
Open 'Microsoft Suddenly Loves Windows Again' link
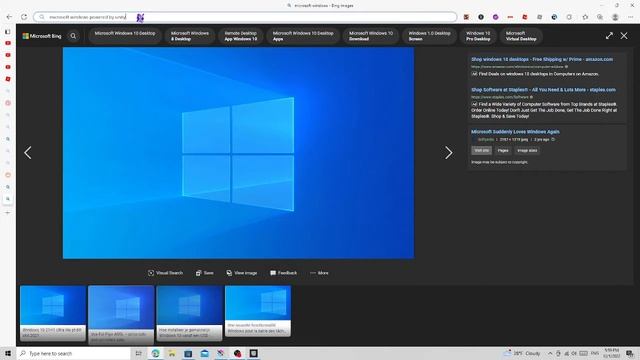tap(515, 132)
